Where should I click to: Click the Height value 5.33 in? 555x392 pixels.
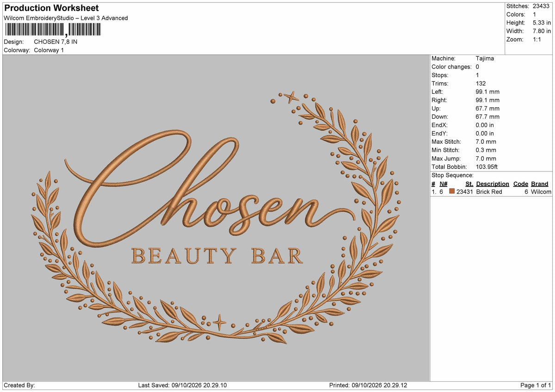point(542,23)
